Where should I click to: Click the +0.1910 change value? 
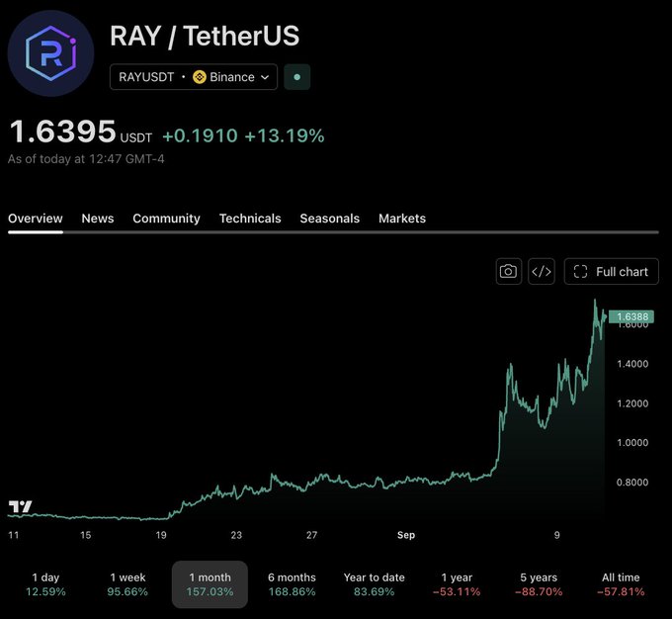click(201, 135)
